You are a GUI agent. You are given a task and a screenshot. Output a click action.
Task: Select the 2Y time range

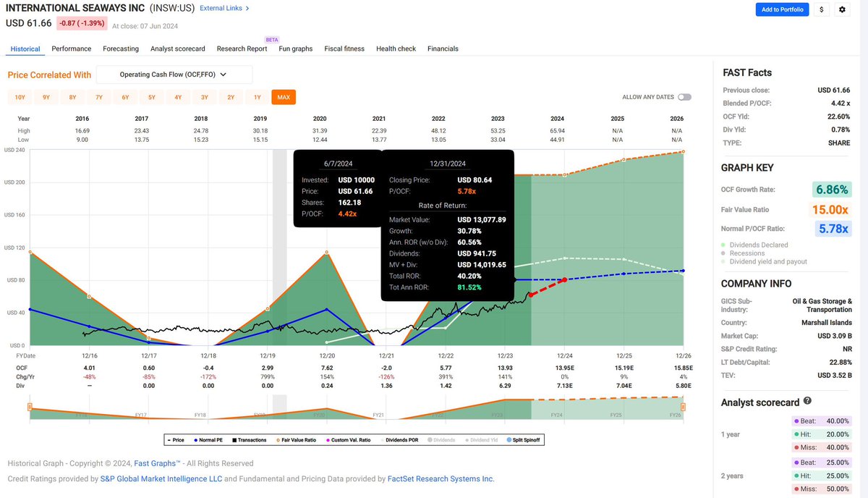pos(231,97)
